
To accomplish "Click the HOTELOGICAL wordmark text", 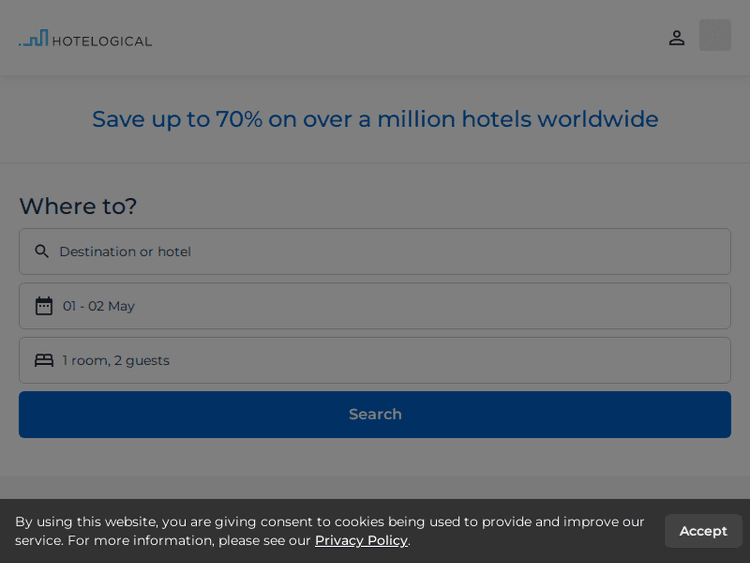I will click(x=102, y=41).
